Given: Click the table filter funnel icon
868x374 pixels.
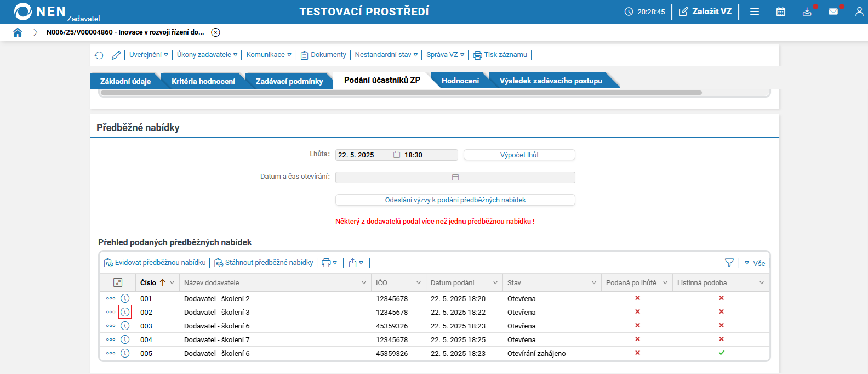Looking at the screenshot, I should (x=729, y=263).
